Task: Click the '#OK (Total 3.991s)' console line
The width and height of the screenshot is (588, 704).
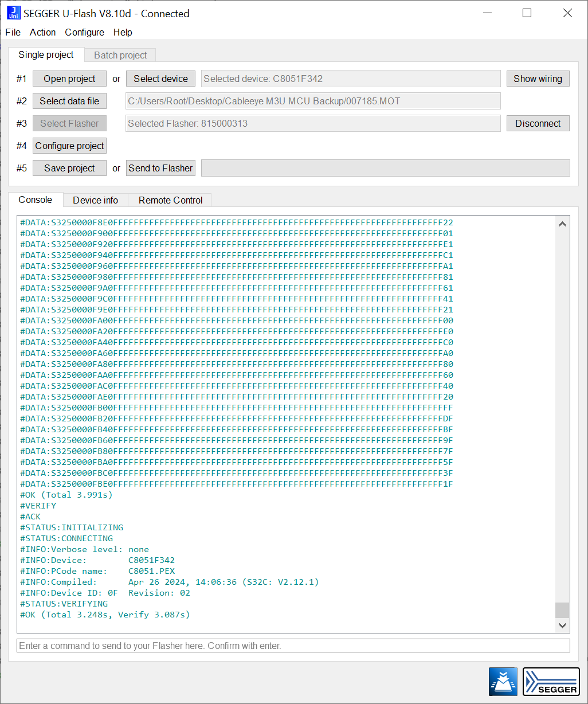Action: 66,495
